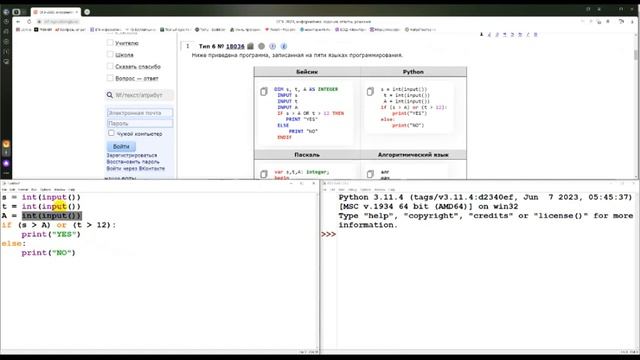Click the 'else:' line in the editor
Image resolution: width=640 pixels, height=360 pixels.
pyautogui.click(x=13, y=244)
